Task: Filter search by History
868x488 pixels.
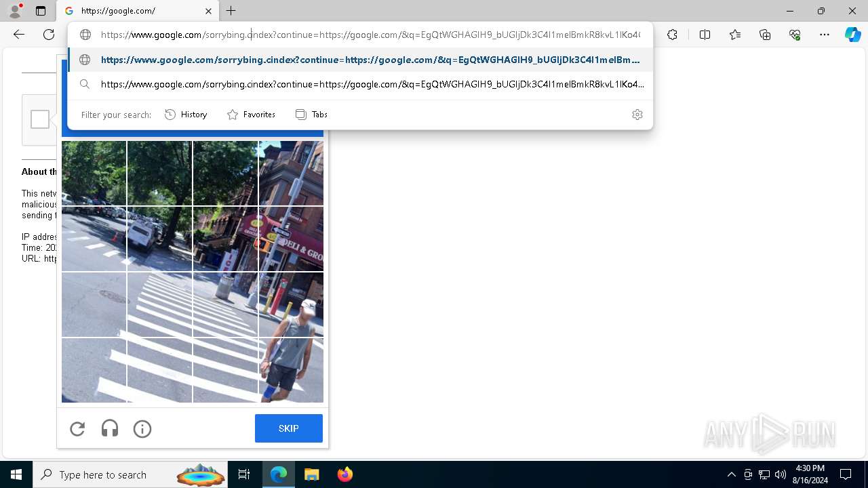Action: [186, 115]
